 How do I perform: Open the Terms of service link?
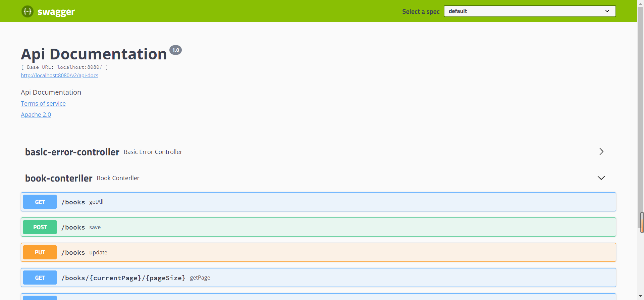[43, 104]
